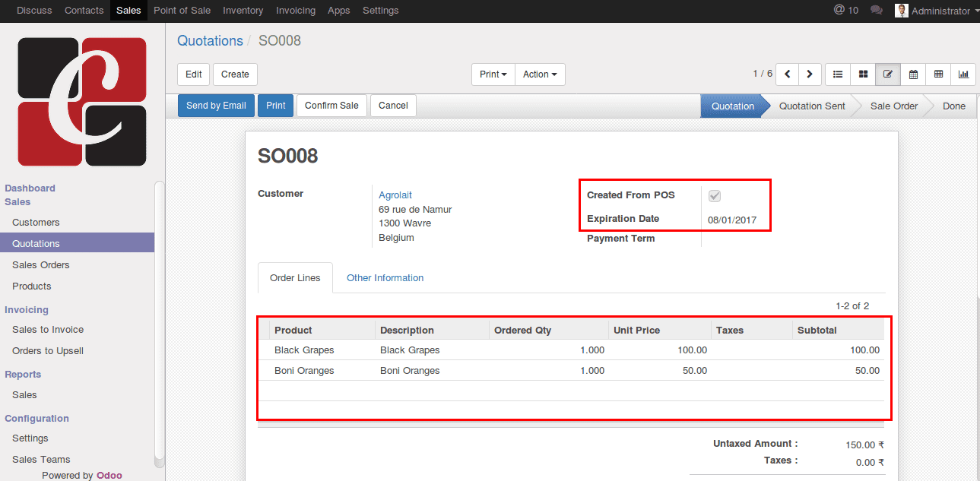This screenshot has height=481, width=980.
Task: Go to the previous quotation record
Action: coord(787,74)
